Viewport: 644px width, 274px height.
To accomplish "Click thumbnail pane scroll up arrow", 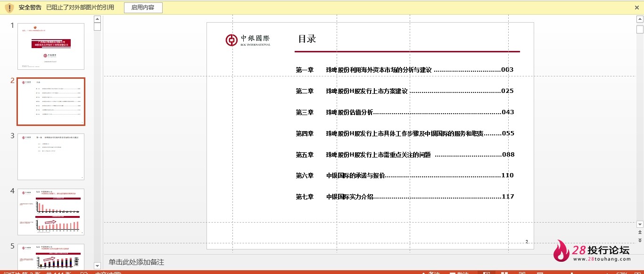I will tap(98, 19).
